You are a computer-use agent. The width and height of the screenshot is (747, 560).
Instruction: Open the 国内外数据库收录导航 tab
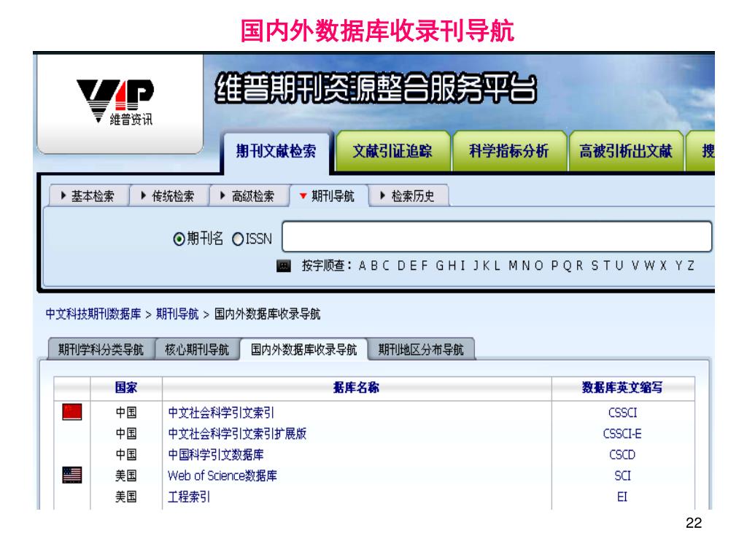(304, 349)
